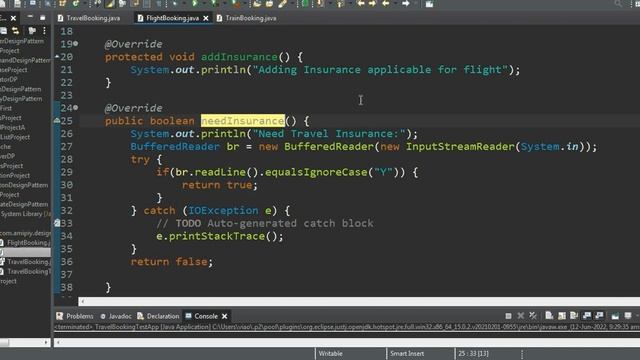The height and width of the screenshot is (360, 640).
Task: Toggle Scroll Lock in Console toolbar
Action: coord(562,316)
